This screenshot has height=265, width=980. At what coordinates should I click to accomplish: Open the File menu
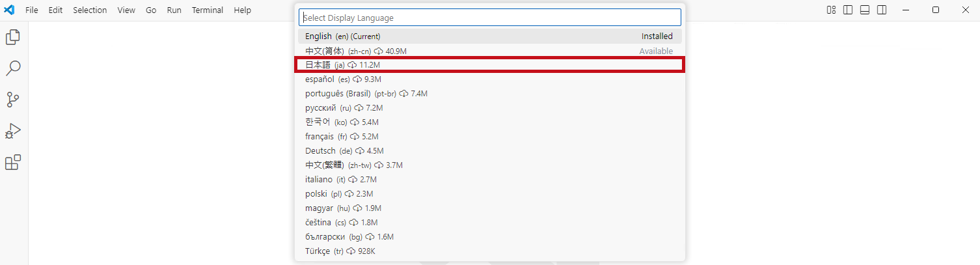[32, 10]
